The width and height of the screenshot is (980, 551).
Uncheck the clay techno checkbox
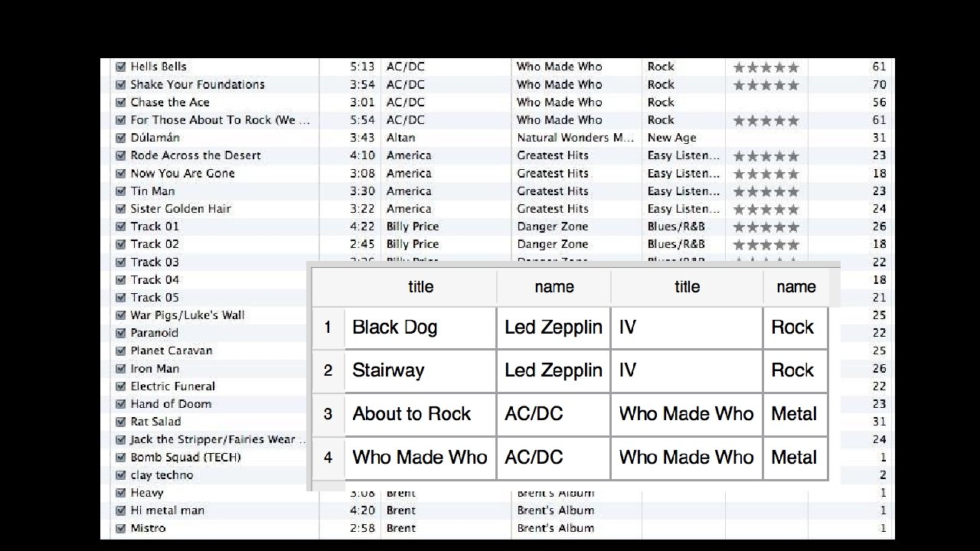click(120, 474)
